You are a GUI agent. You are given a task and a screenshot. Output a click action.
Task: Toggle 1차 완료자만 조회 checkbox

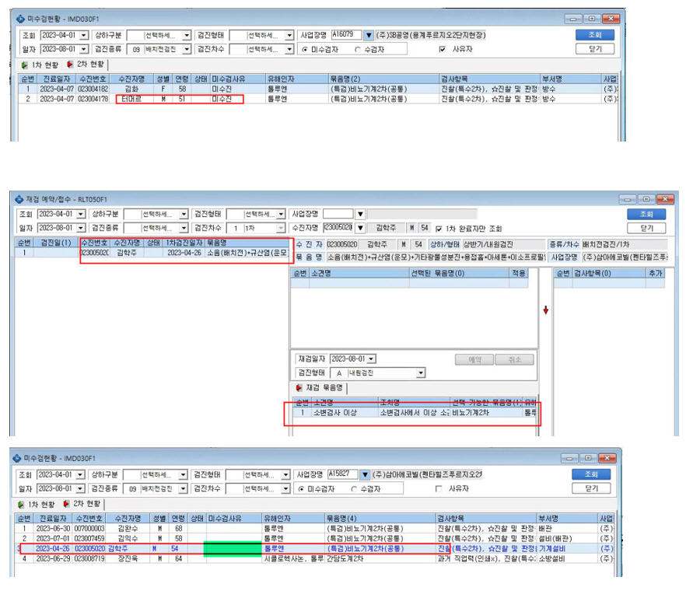(439, 229)
